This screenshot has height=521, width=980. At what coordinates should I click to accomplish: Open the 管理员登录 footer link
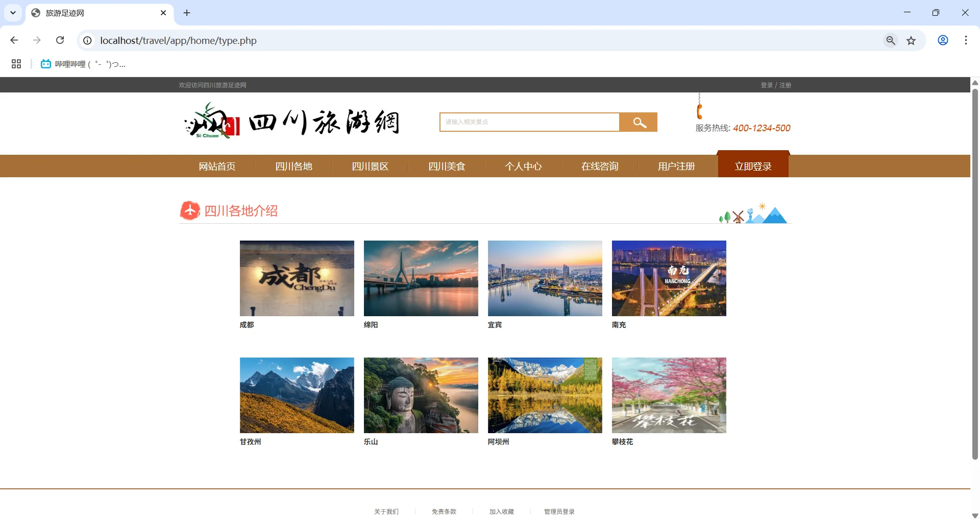coord(558,511)
